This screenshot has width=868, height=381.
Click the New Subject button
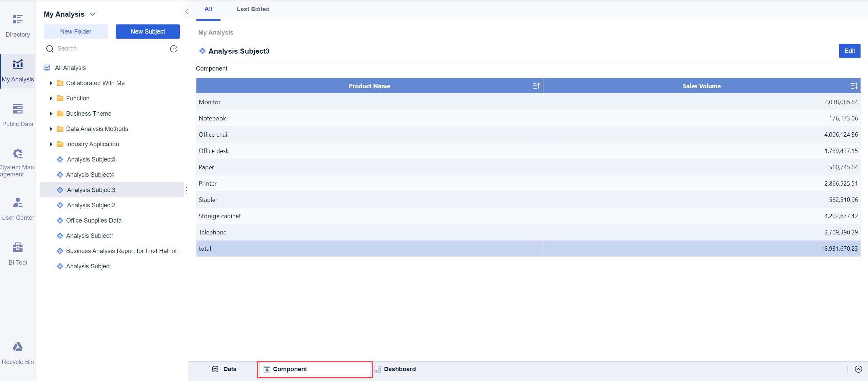pyautogui.click(x=148, y=32)
